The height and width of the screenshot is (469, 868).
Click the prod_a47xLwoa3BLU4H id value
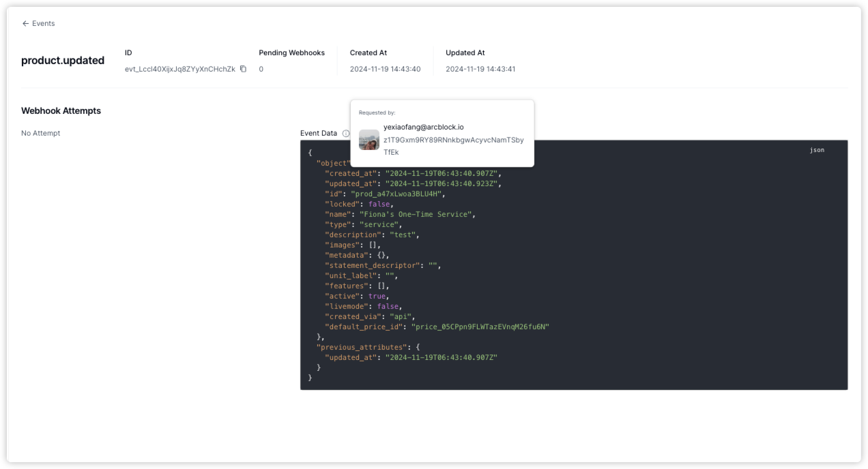(397, 194)
